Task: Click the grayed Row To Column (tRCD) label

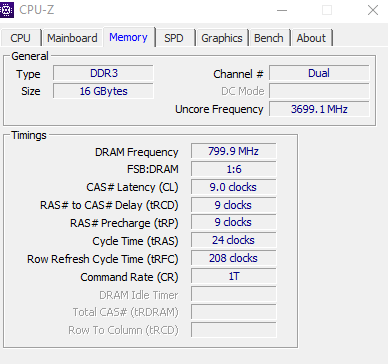Action: pyautogui.click(x=123, y=331)
